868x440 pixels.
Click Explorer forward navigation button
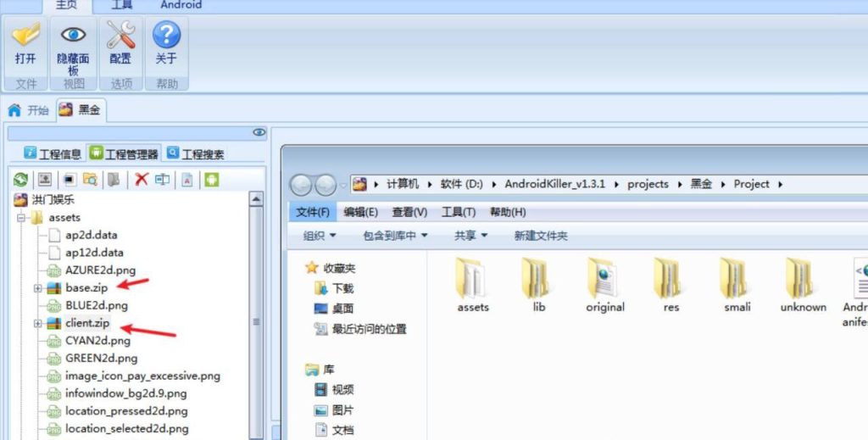pos(325,185)
